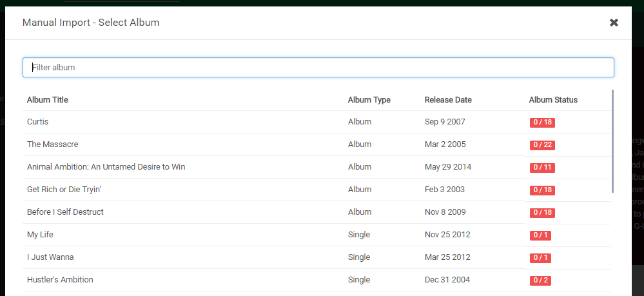Click 0 / 18 badge in Before I Self Destruct row
Screen dimensions: 644x296
click(542, 213)
